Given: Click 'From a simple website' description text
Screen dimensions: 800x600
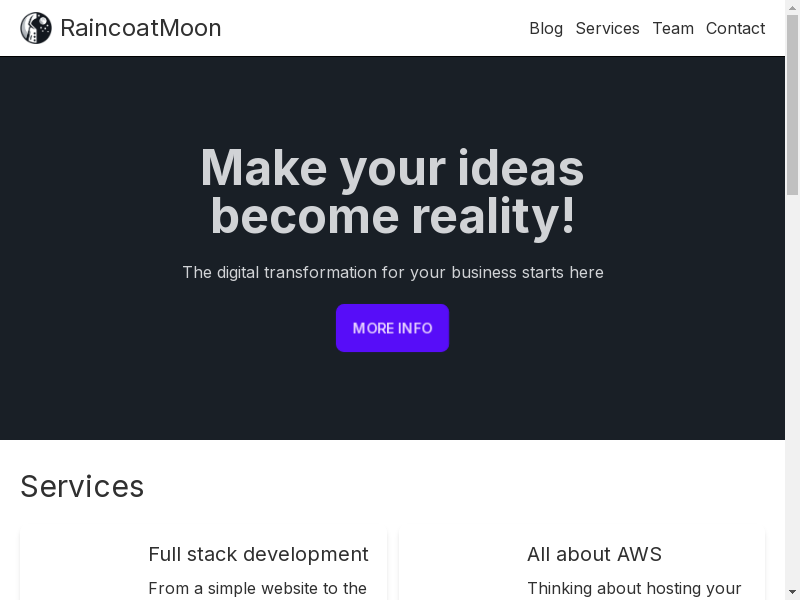Looking at the screenshot, I should [x=257, y=588].
